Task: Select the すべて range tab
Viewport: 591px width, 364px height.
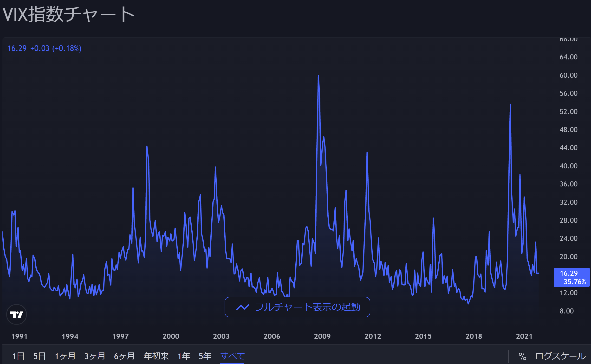Action: [x=232, y=356]
